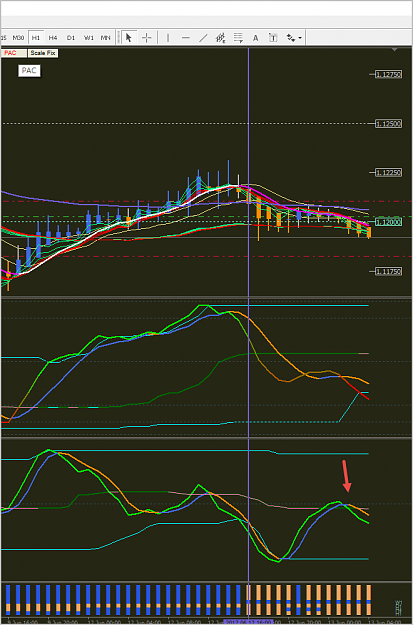The width and height of the screenshot is (413, 625).
Task: Select the equidistant channel tool
Action: (x=220, y=38)
